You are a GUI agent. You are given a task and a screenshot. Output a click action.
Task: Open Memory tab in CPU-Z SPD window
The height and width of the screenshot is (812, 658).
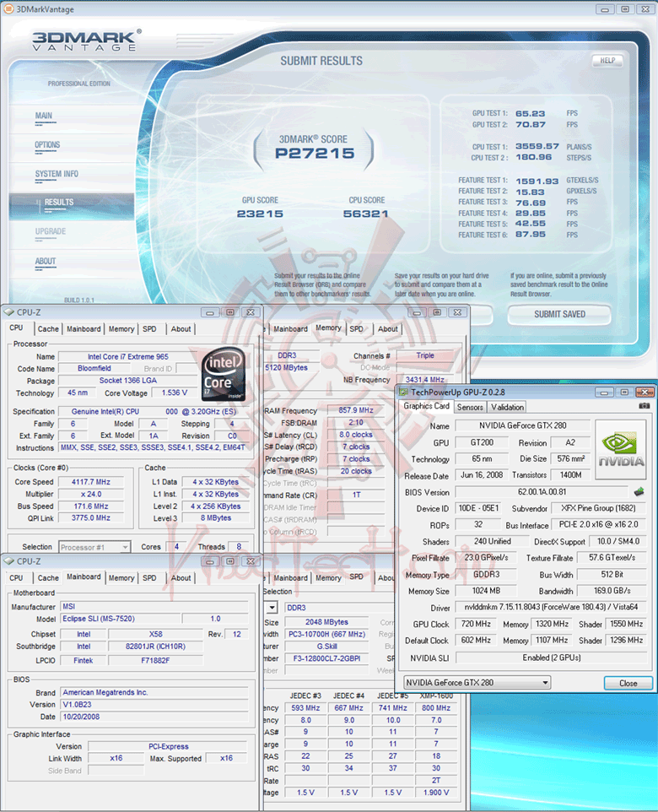(328, 578)
